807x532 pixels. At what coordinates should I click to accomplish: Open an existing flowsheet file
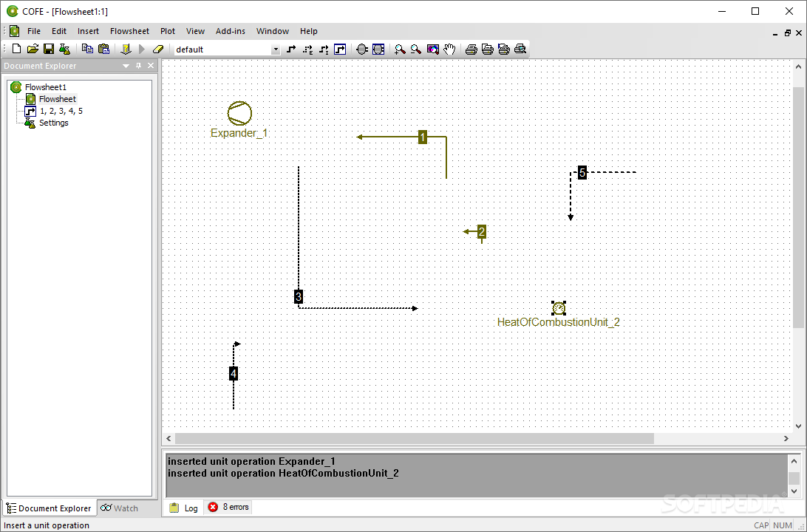(x=33, y=49)
